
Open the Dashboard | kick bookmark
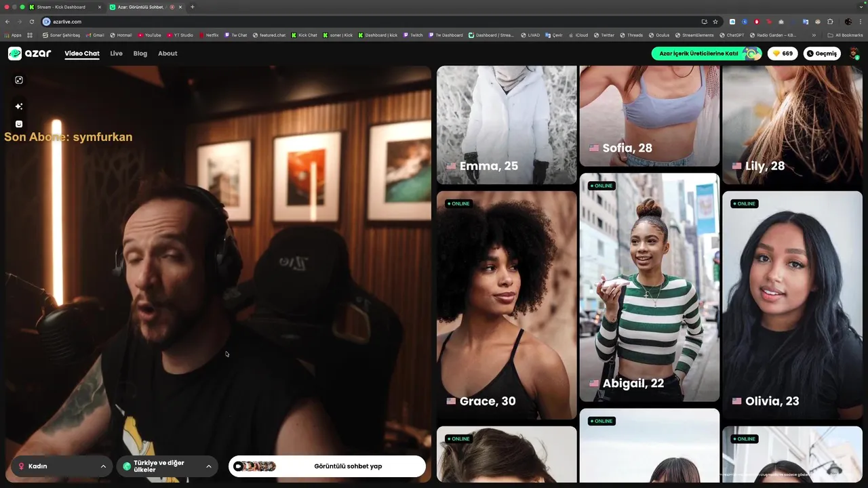378,35
